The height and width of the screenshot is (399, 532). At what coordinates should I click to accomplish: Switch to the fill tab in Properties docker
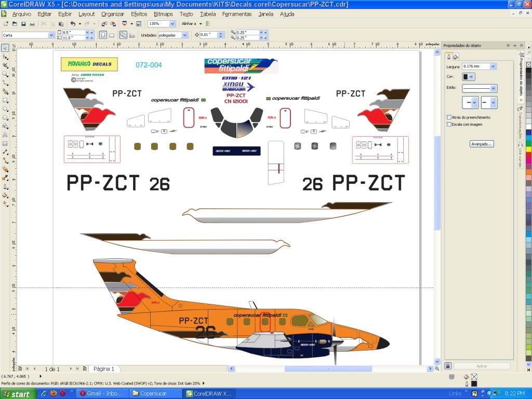(x=456, y=57)
